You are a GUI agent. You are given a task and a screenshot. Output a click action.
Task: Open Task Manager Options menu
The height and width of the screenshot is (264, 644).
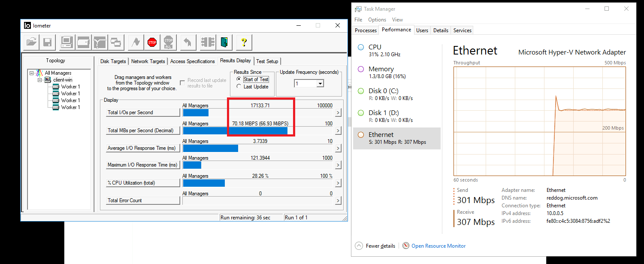click(x=377, y=20)
